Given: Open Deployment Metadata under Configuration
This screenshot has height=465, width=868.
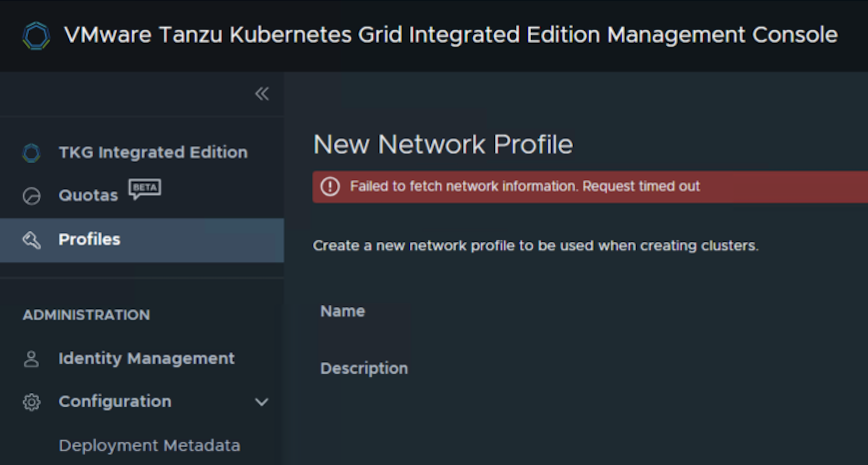Looking at the screenshot, I should pyautogui.click(x=149, y=445).
